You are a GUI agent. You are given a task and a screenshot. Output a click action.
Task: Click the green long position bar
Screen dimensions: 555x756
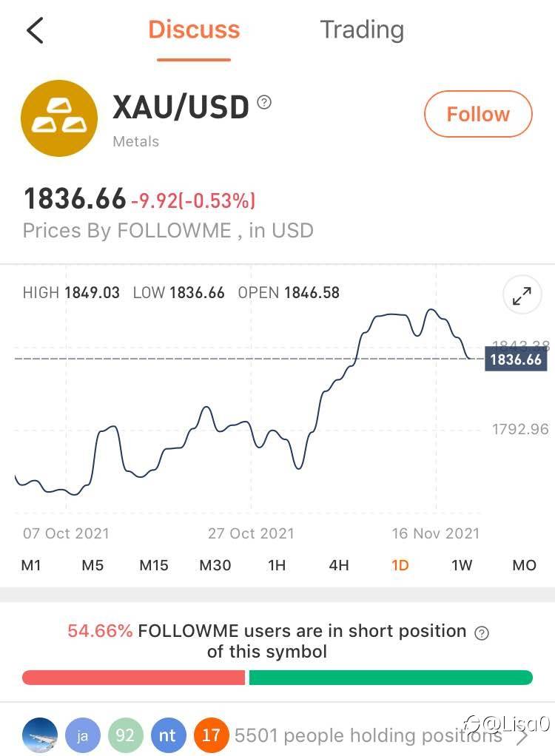pos(391,678)
